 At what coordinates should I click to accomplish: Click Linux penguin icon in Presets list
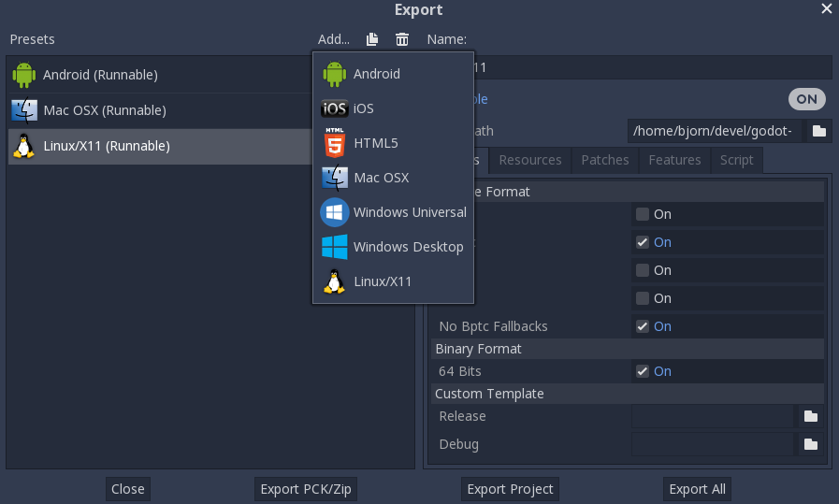24,146
